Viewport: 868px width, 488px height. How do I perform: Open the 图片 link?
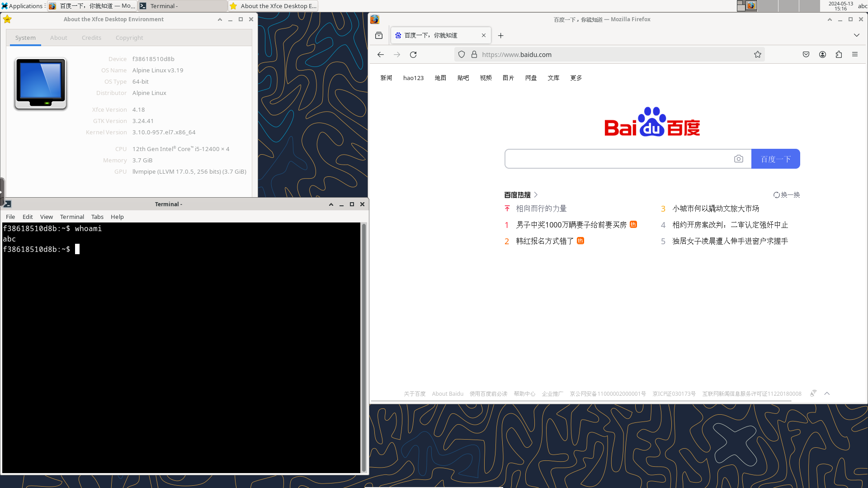(x=508, y=78)
